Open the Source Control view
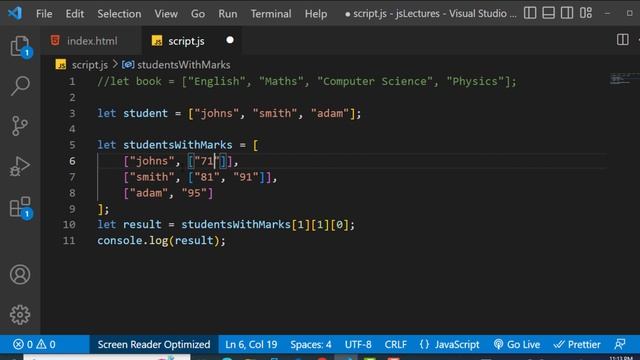 [x=20, y=126]
